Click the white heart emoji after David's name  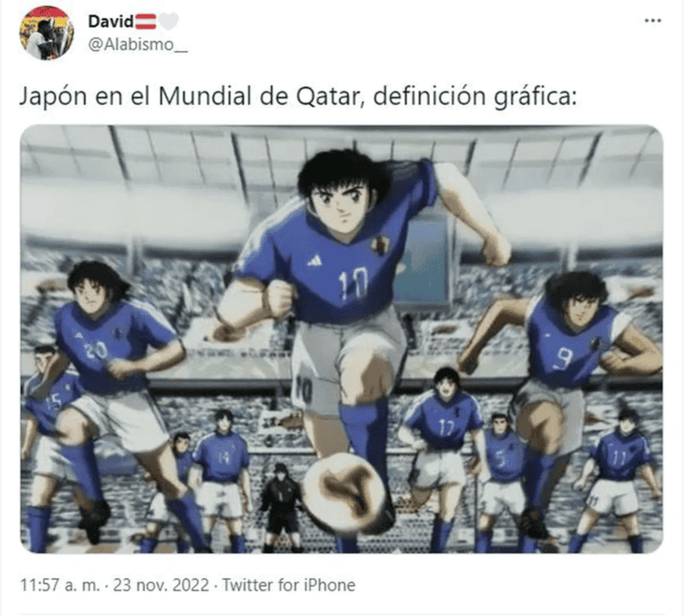(169, 21)
